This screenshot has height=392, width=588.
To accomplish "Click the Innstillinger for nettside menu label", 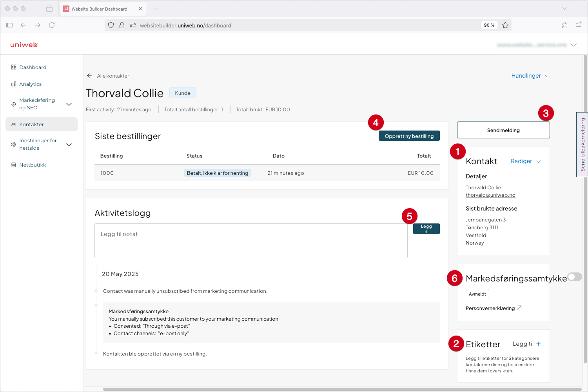I will pos(38,144).
